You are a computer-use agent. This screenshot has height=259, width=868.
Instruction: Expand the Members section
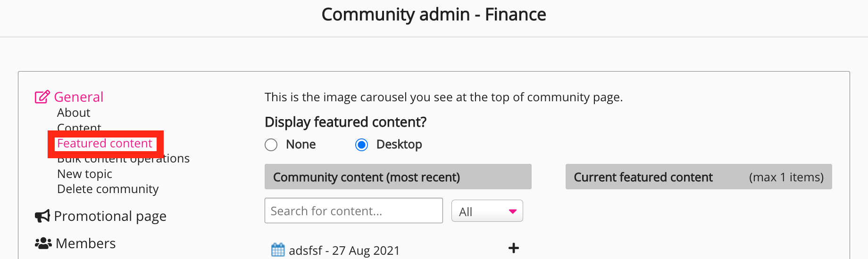(85, 243)
